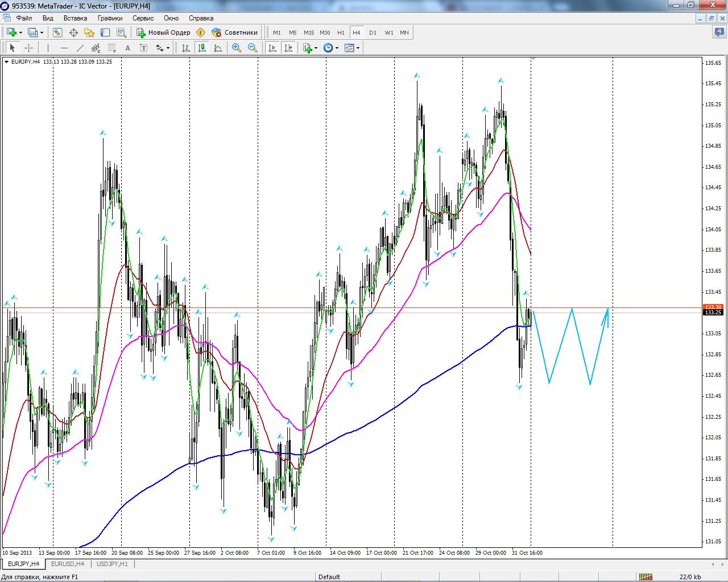Select the vertical line drawing tool
Viewport: 728px width, 582px height.
tap(48, 48)
